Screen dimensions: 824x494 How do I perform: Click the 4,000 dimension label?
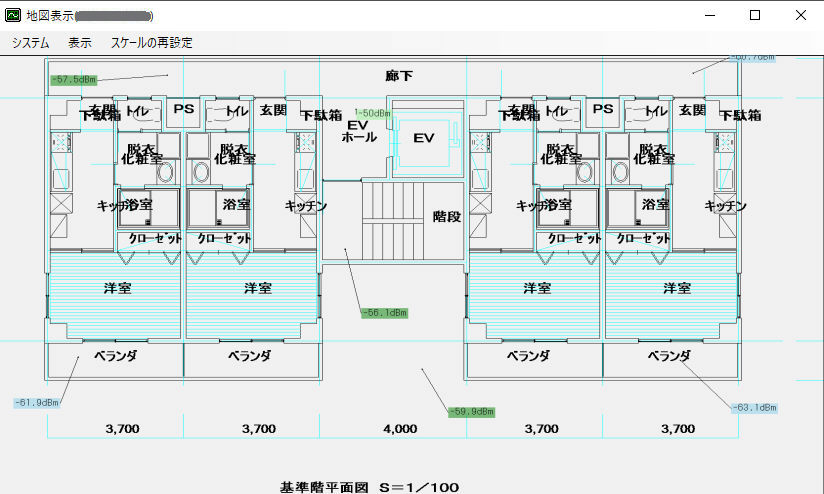[400, 429]
